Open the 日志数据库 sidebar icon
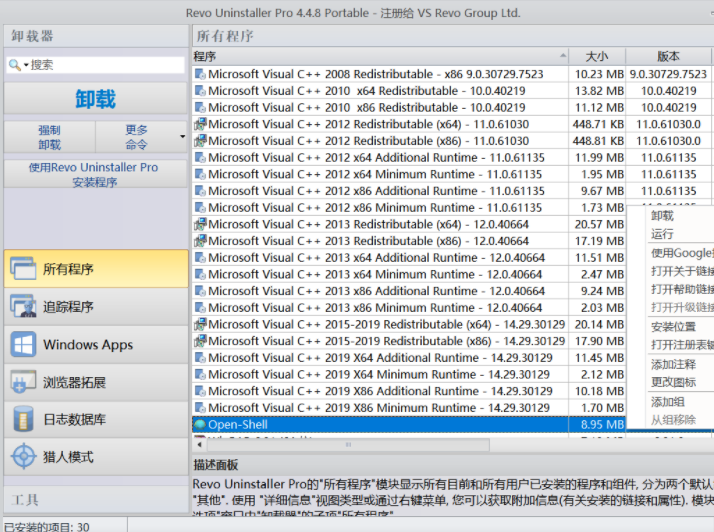 23,419
